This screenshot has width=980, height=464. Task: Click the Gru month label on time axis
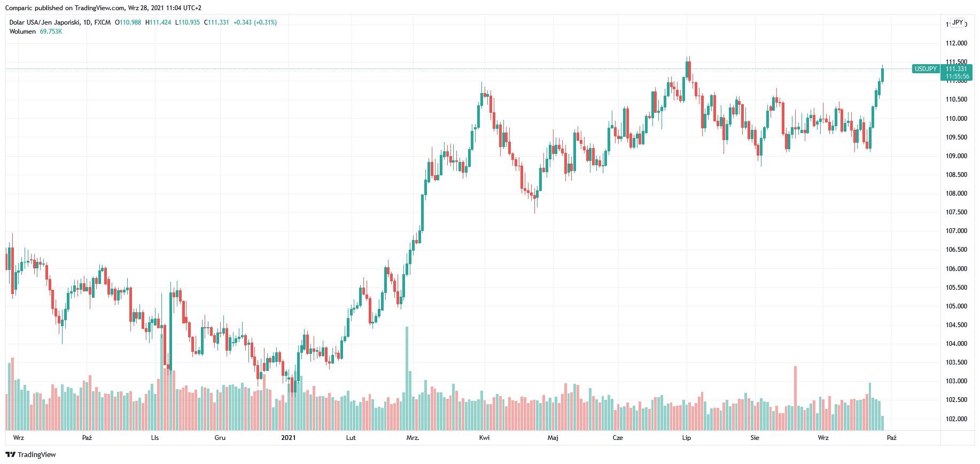pos(220,438)
